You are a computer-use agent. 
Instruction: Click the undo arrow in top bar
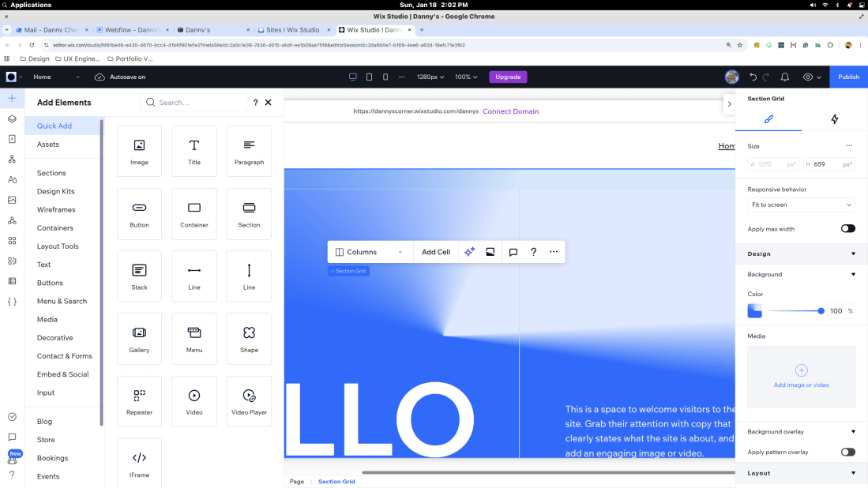[x=753, y=77]
